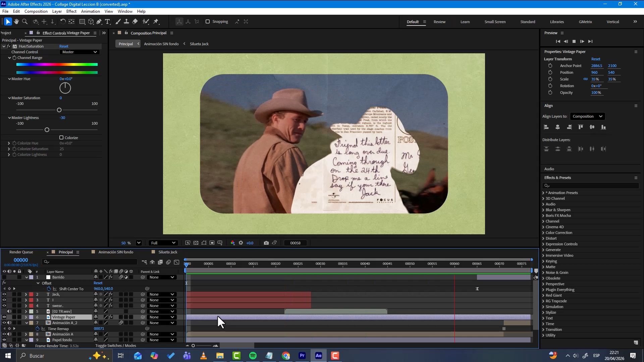Take a snapshot with camera icon
Image resolution: width=644 pixels, height=362 pixels.
[x=266, y=243]
